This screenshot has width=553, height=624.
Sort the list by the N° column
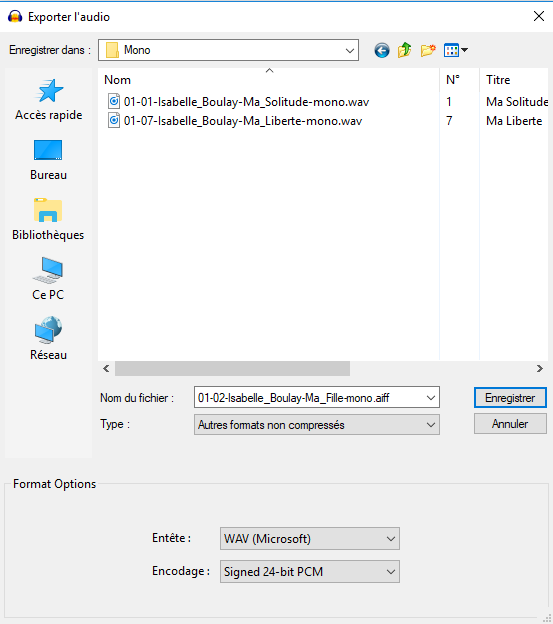coord(460,80)
